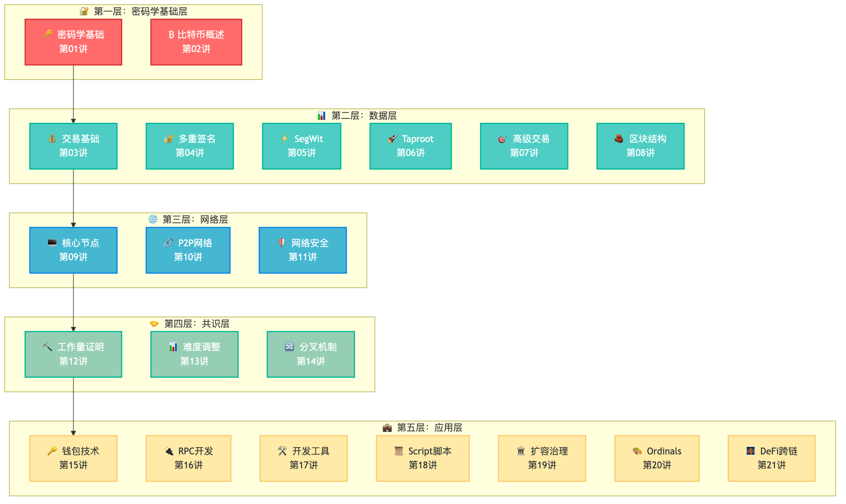The image size is (846, 504).
Task: Select the 数据层 title text
Action: 383,115
